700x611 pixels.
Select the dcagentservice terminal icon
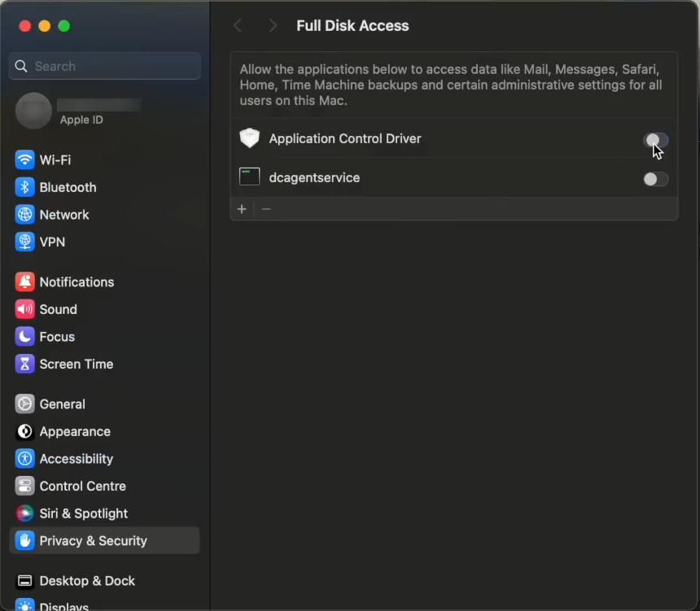249,177
